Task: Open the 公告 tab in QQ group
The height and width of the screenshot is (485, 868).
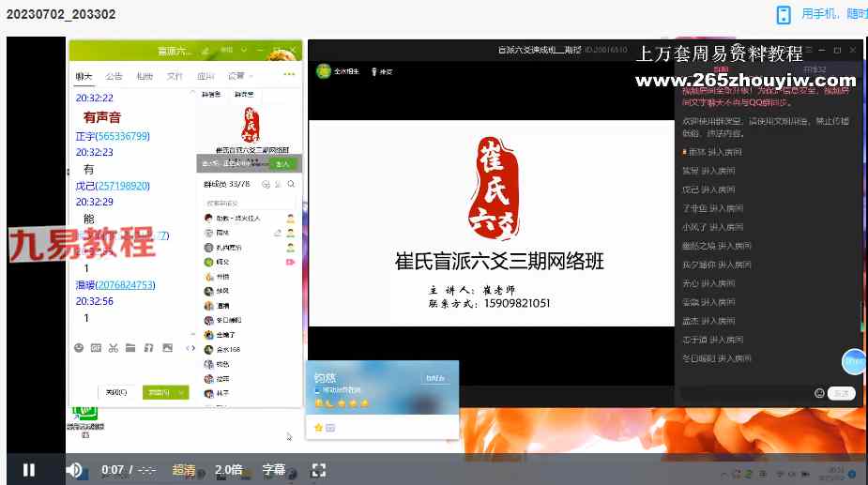Action: click(114, 76)
